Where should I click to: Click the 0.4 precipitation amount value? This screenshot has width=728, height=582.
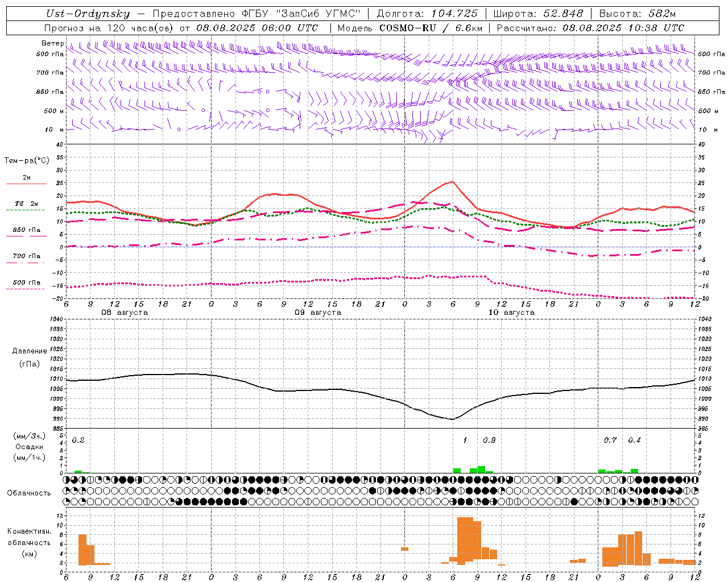click(634, 440)
